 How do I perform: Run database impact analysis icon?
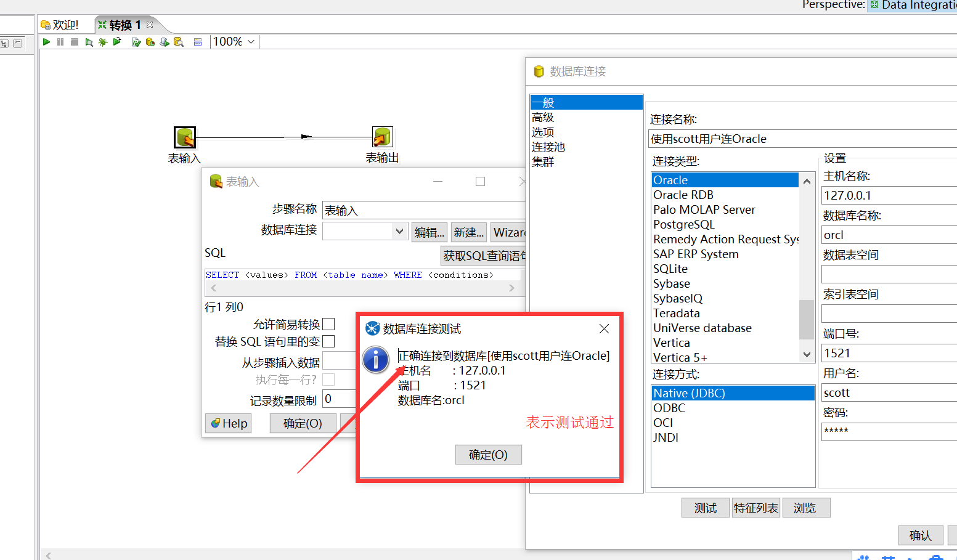(x=150, y=42)
